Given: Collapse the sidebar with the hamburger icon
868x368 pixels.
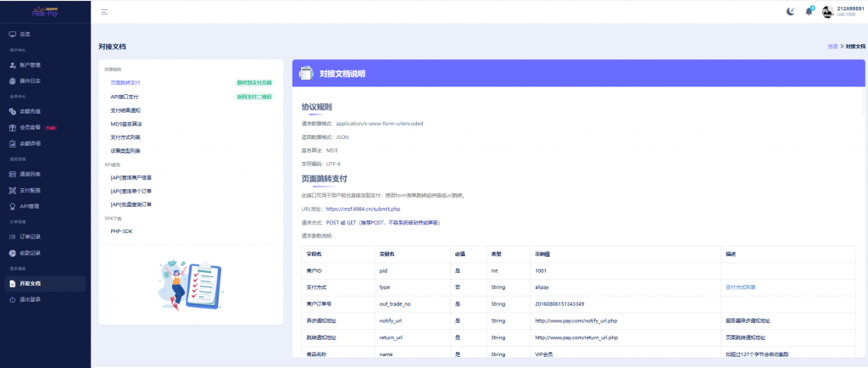Looking at the screenshot, I should click(x=104, y=12).
